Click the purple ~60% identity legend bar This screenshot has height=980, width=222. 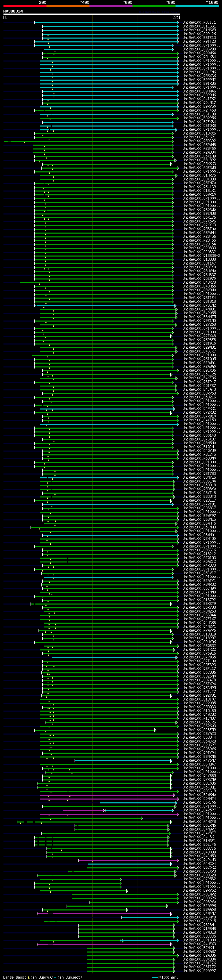coord(111,6)
